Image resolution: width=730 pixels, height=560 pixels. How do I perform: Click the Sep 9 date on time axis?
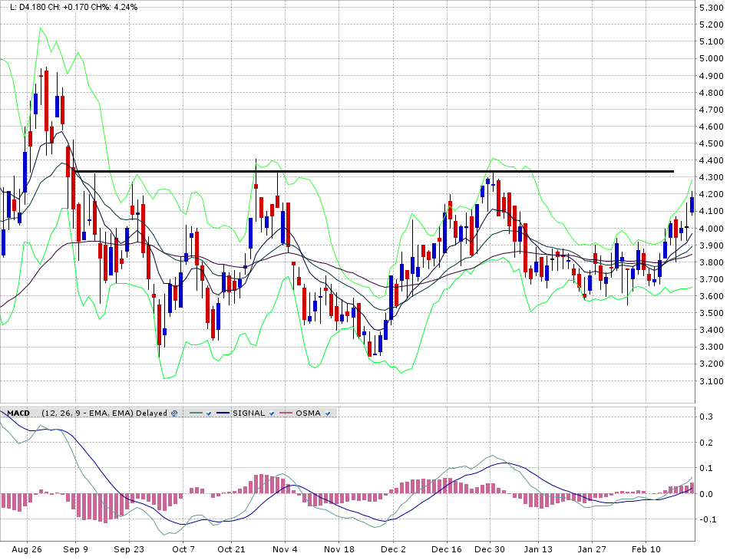click(75, 549)
